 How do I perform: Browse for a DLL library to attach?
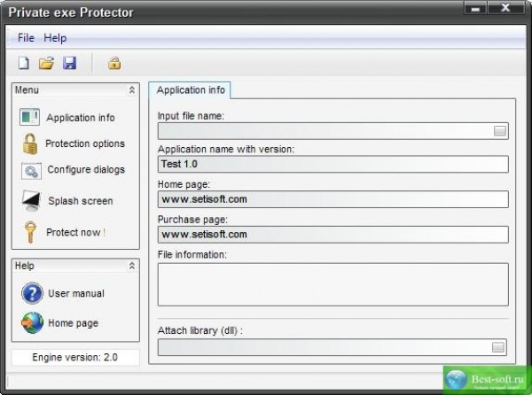click(x=498, y=347)
